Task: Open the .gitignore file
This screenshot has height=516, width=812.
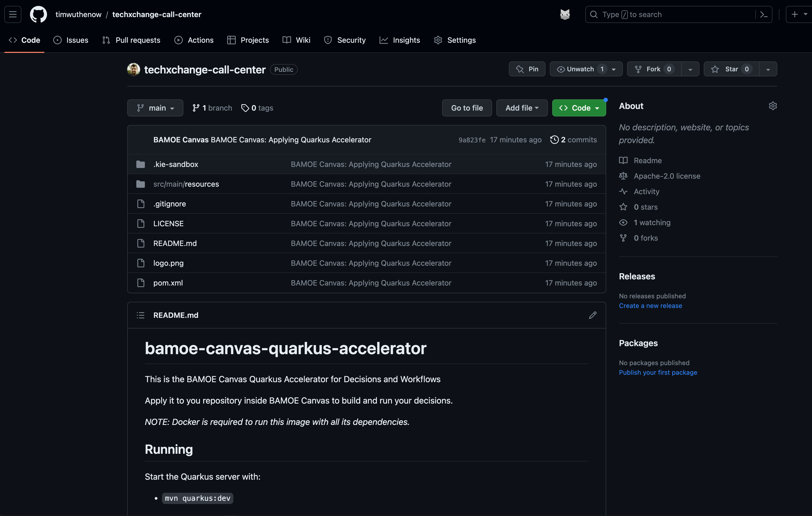Action: point(170,204)
